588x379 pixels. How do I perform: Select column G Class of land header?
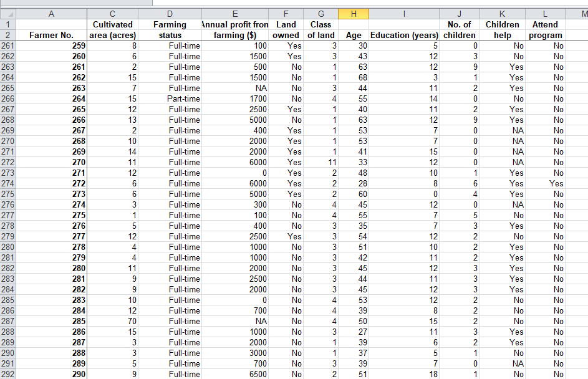coord(321,13)
